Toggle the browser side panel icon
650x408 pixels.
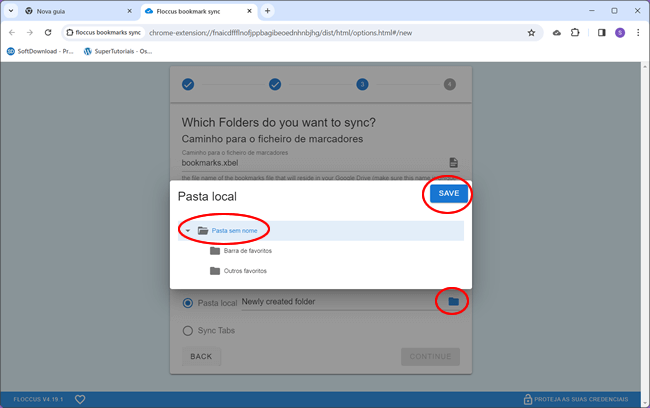pos(601,32)
